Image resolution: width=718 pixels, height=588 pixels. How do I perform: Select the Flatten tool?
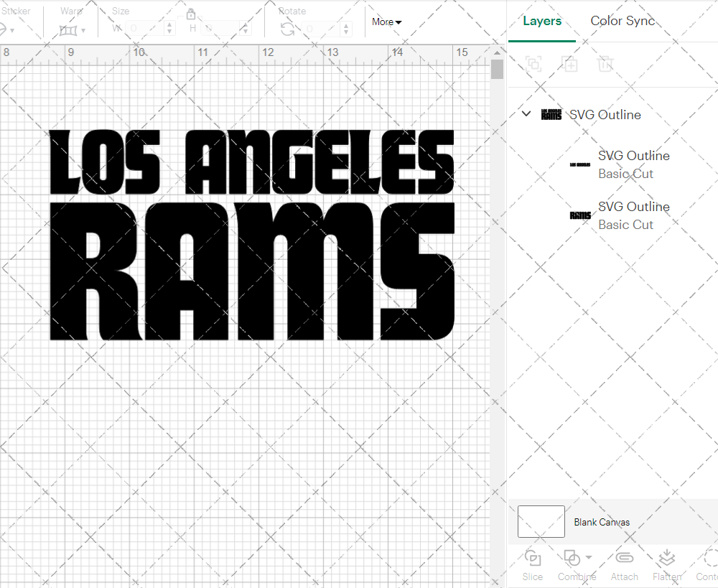[x=666, y=564]
